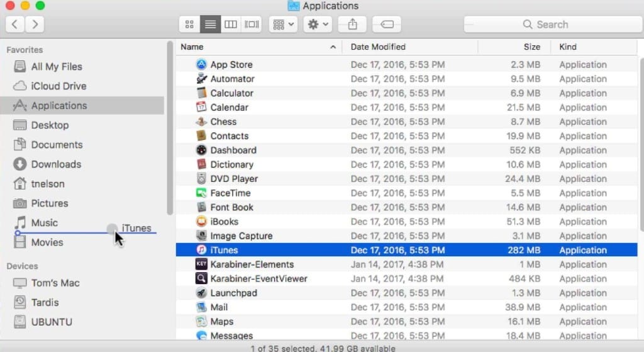
Task: Click the Karabiner-EventViewer magnifier icon
Action: click(201, 278)
